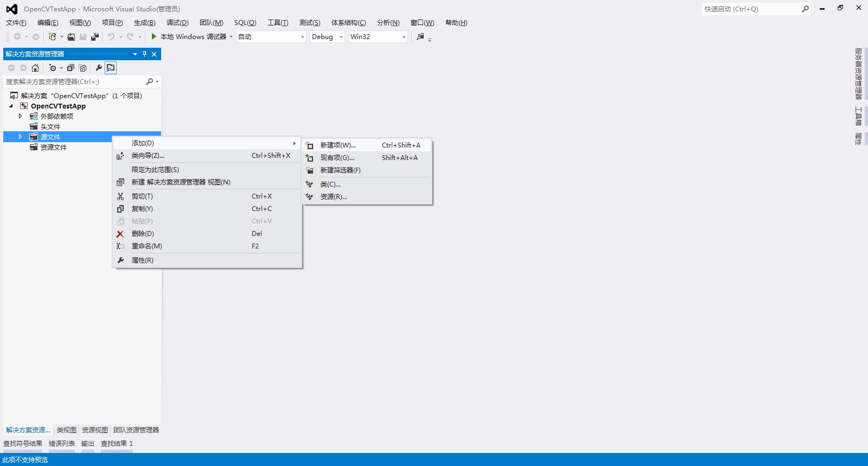Select the 资源文件 folder
The height and width of the screenshot is (466, 868).
(54, 148)
